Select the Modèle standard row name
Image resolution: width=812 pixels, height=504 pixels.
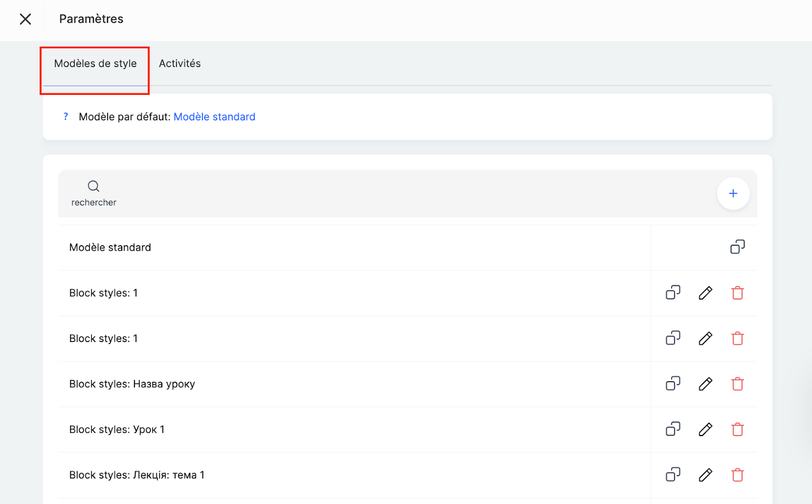click(x=110, y=248)
